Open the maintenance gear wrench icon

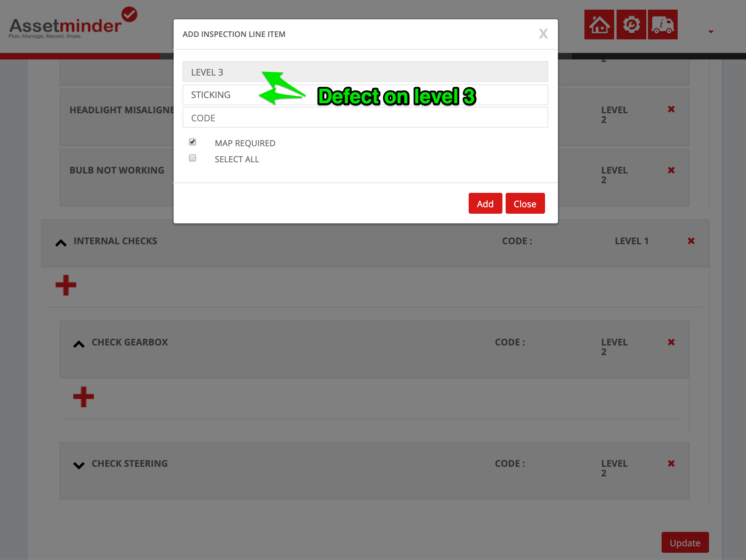[x=631, y=25]
